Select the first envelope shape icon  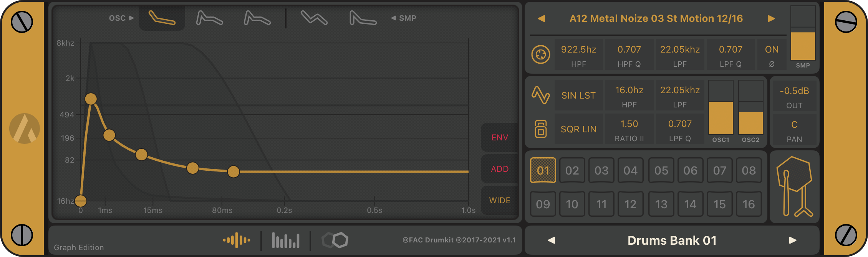click(162, 18)
